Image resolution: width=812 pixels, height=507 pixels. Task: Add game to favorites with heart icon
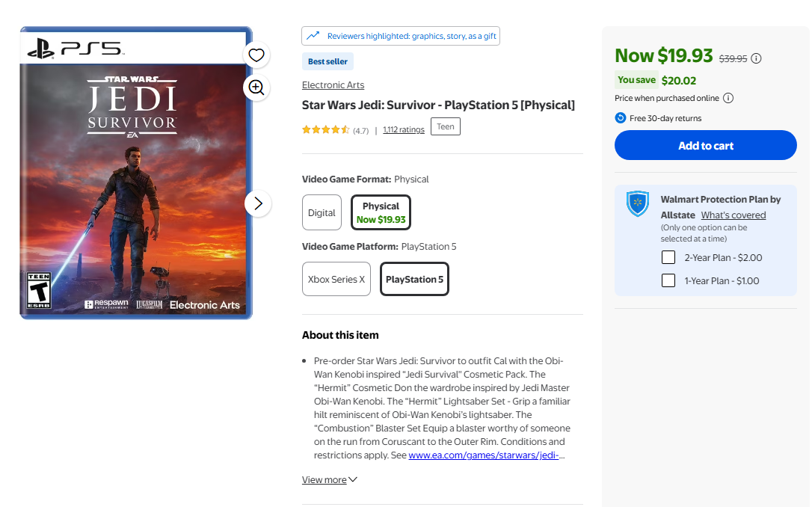[x=256, y=55]
